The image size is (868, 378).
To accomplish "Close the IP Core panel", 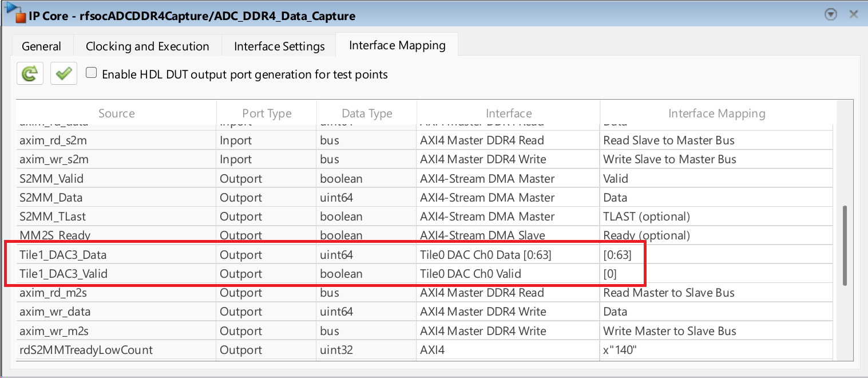I will point(853,15).
